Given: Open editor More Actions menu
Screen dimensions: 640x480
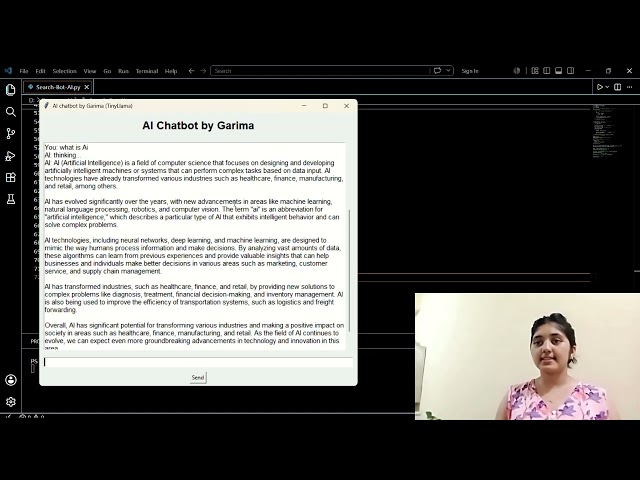Looking at the screenshot, I should pyautogui.click(x=629, y=87).
